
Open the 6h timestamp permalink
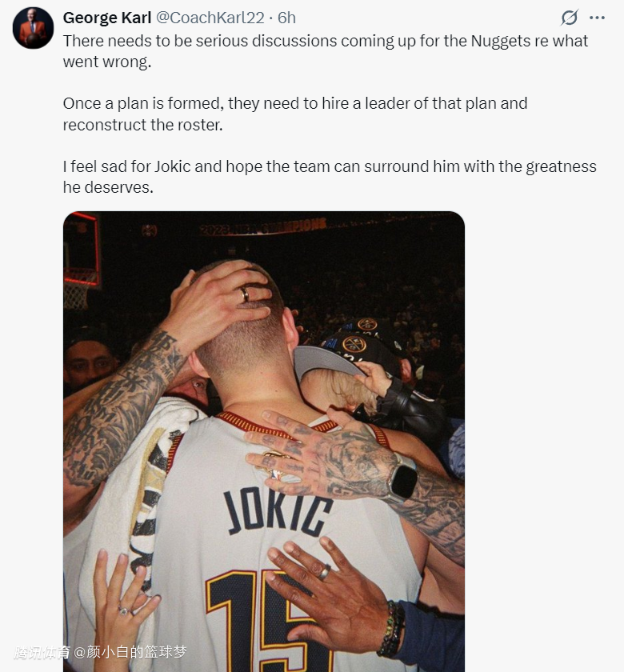pyautogui.click(x=286, y=18)
